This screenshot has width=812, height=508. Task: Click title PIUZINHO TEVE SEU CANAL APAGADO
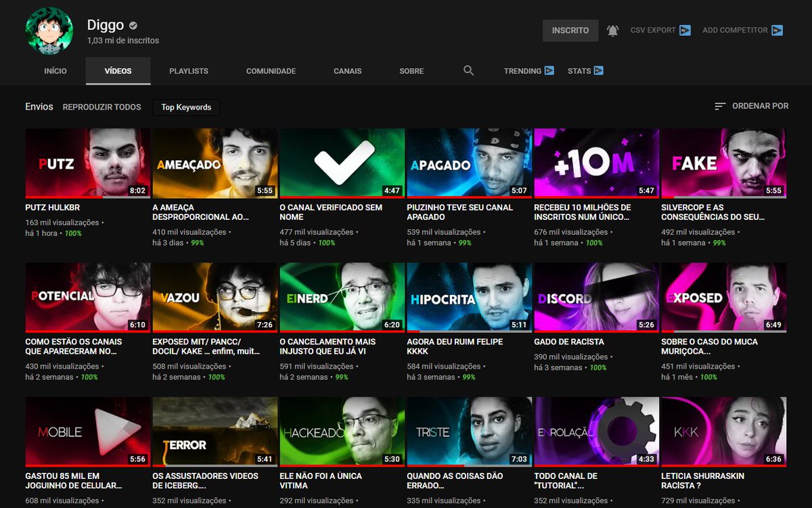pos(460,212)
